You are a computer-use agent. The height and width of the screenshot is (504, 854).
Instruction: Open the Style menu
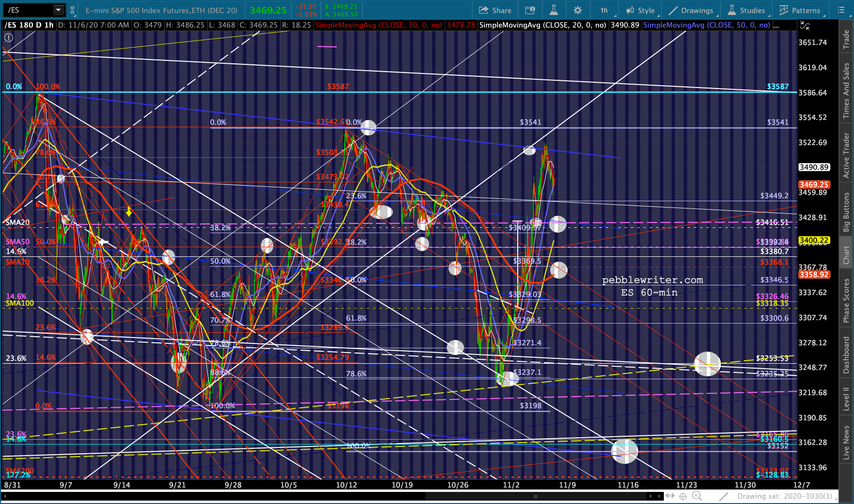[640, 10]
